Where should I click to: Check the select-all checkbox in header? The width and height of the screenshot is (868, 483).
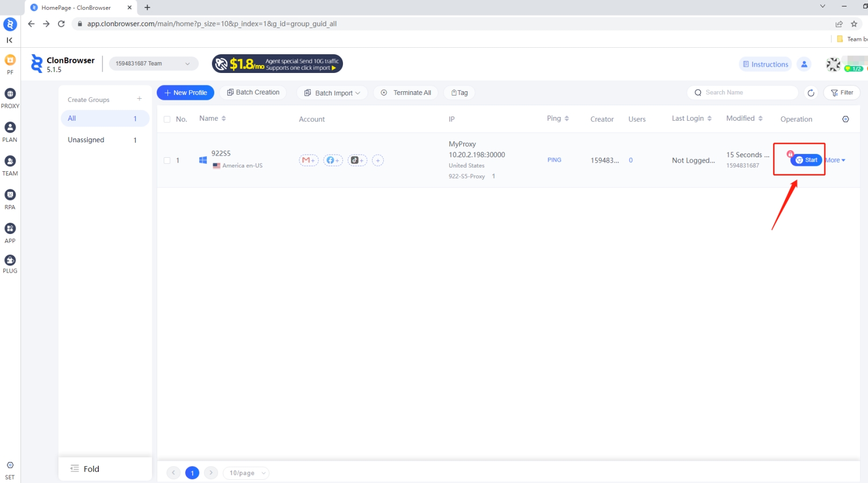(167, 119)
